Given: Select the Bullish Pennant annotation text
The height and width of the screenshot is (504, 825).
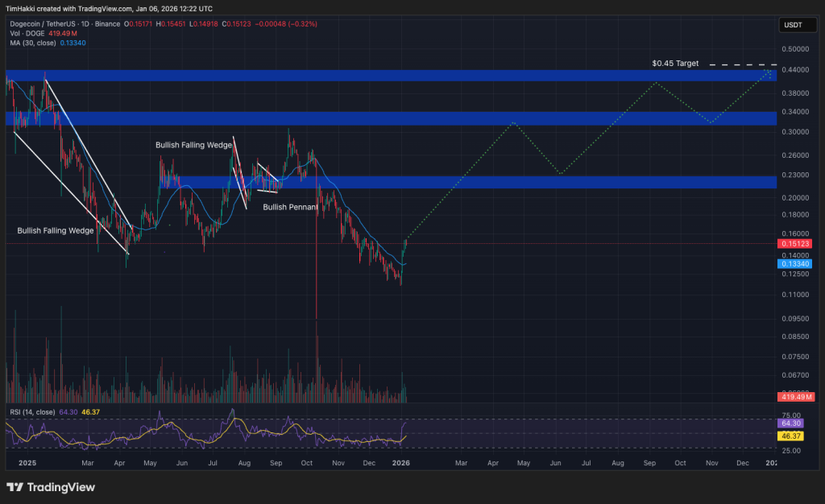Looking at the screenshot, I should [x=291, y=207].
